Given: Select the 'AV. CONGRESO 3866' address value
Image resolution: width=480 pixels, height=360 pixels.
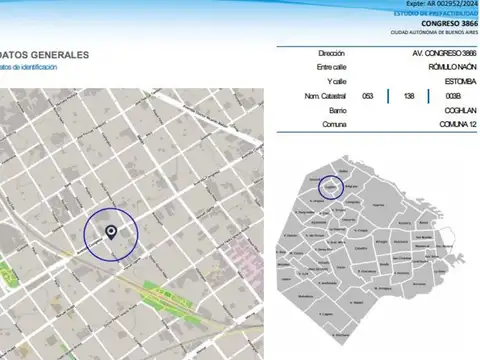Looking at the screenshot, I should [x=444, y=53].
